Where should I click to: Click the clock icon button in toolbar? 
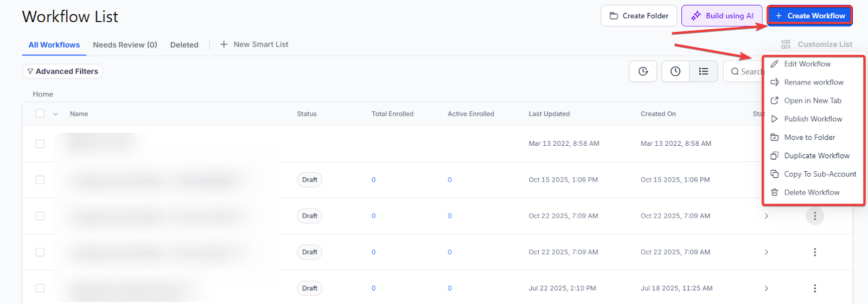pos(675,72)
